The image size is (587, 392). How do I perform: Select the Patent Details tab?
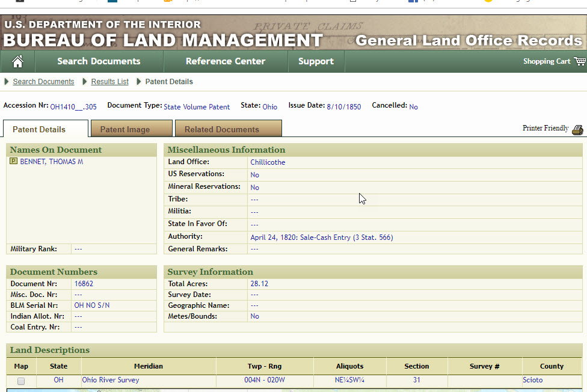(46, 129)
